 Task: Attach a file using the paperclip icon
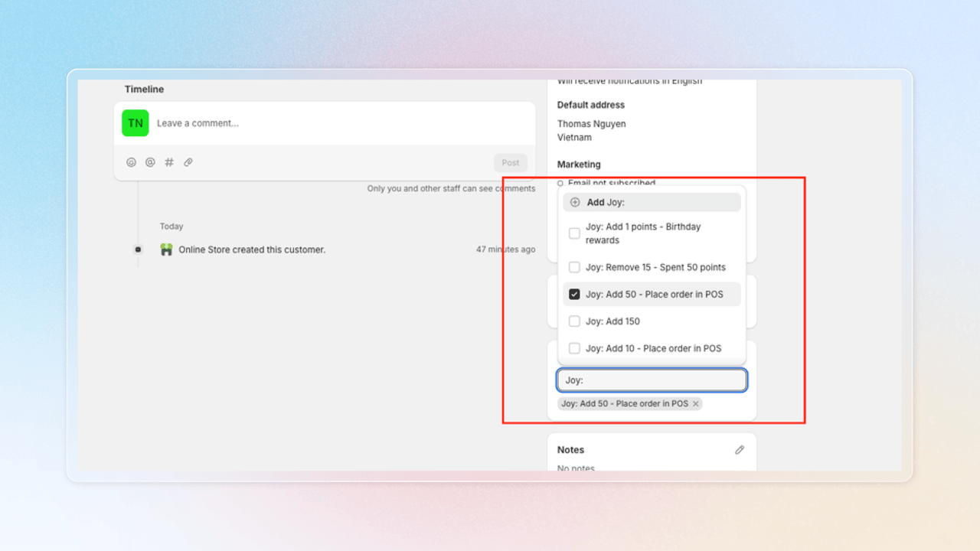[x=188, y=162]
